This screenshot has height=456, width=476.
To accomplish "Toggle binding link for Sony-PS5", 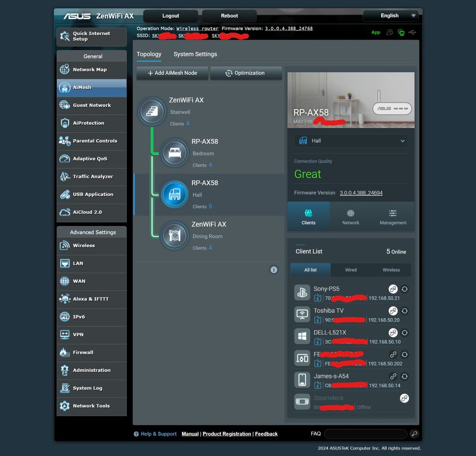I will click(393, 289).
